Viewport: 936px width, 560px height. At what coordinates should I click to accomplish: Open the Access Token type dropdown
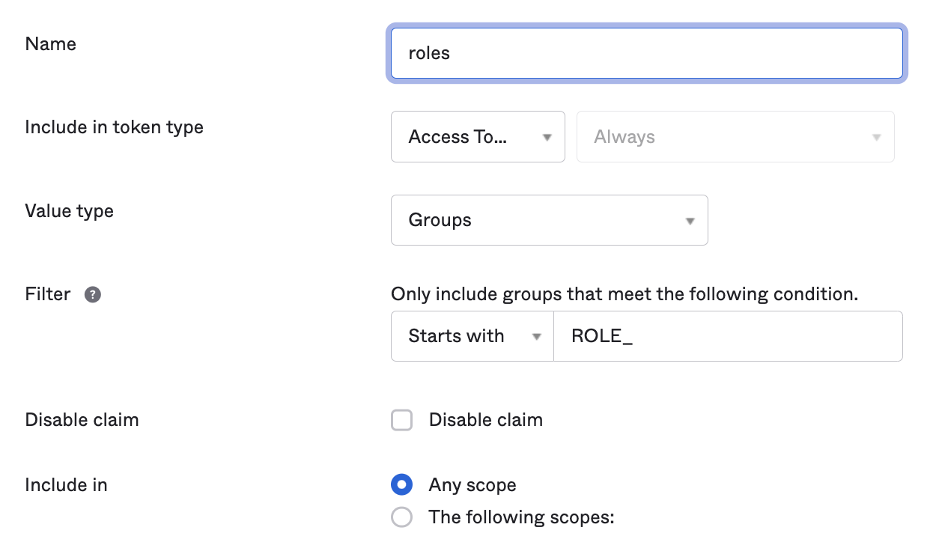tap(477, 137)
